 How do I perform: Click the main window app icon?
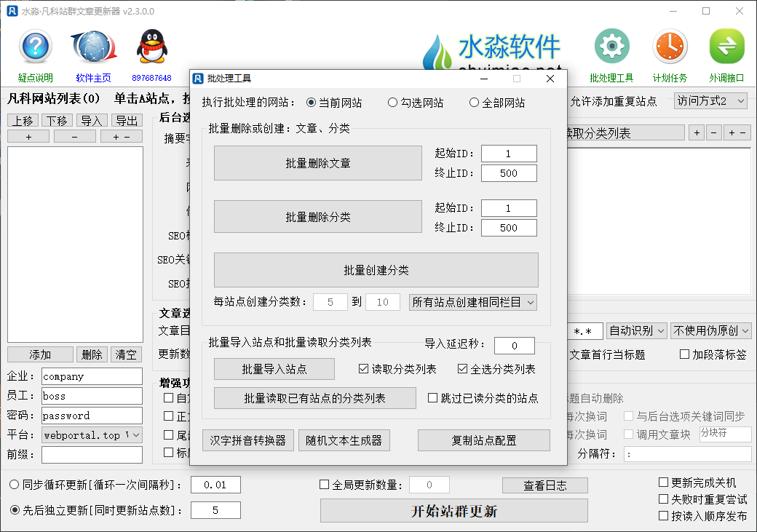point(12,11)
